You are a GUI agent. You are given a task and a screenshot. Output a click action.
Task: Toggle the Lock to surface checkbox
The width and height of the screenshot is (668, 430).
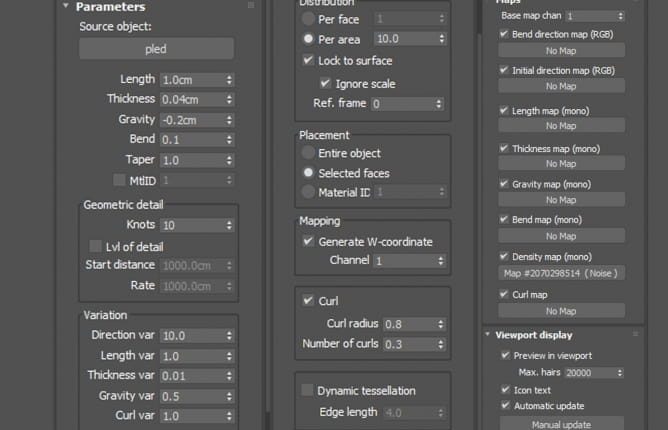pyautogui.click(x=308, y=60)
